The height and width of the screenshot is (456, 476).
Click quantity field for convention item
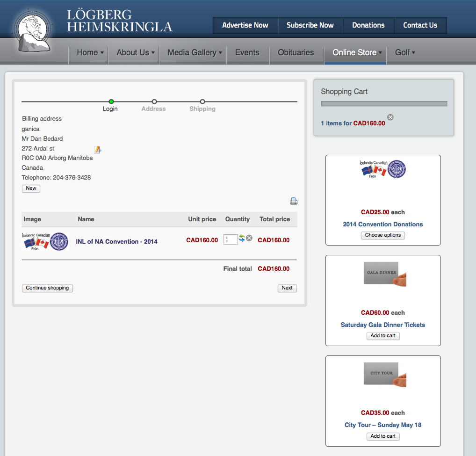pyautogui.click(x=231, y=239)
